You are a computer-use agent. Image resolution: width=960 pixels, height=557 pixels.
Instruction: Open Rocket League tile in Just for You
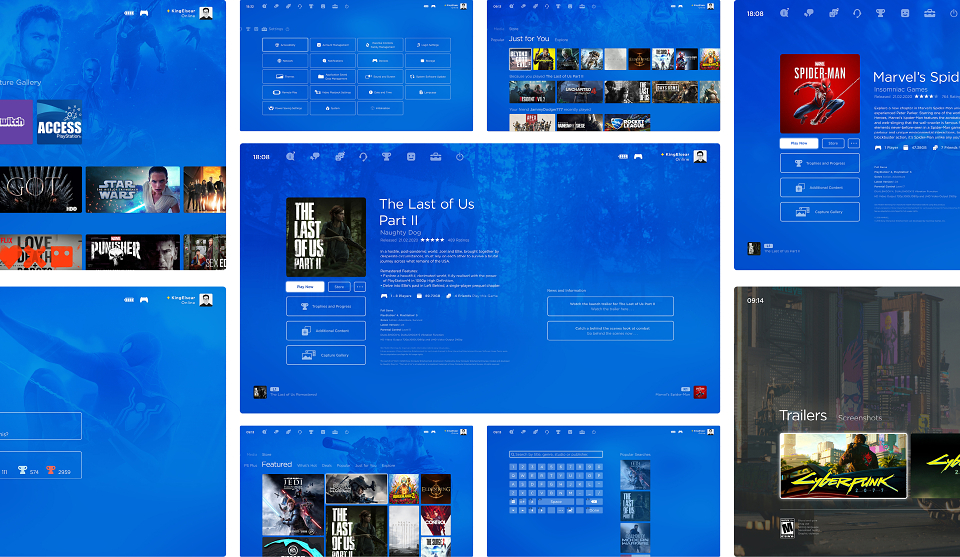click(x=628, y=122)
